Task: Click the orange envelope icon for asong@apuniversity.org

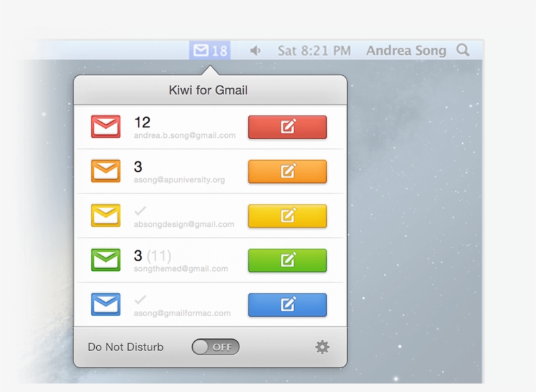Action: (x=107, y=171)
